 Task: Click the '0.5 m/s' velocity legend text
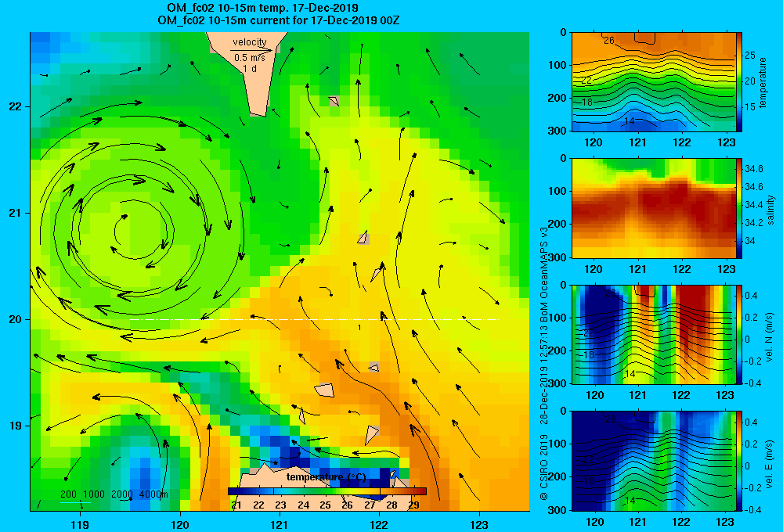tap(250, 58)
